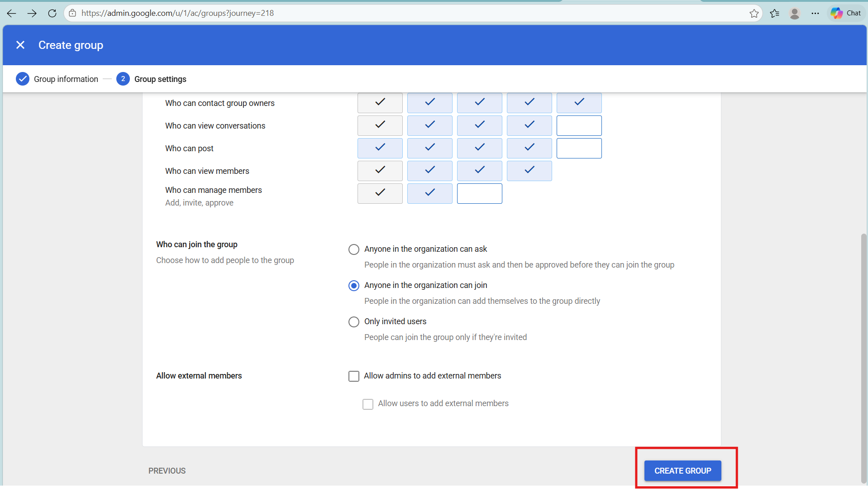Click the CREATE GROUP button
Viewport: 868px width, 489px height.
tap(682, 471)
